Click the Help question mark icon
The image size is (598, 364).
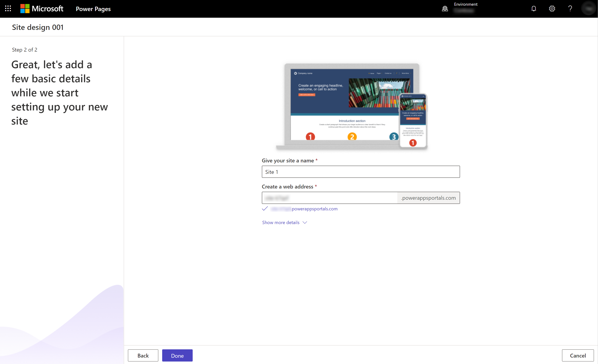click(570, 9)
